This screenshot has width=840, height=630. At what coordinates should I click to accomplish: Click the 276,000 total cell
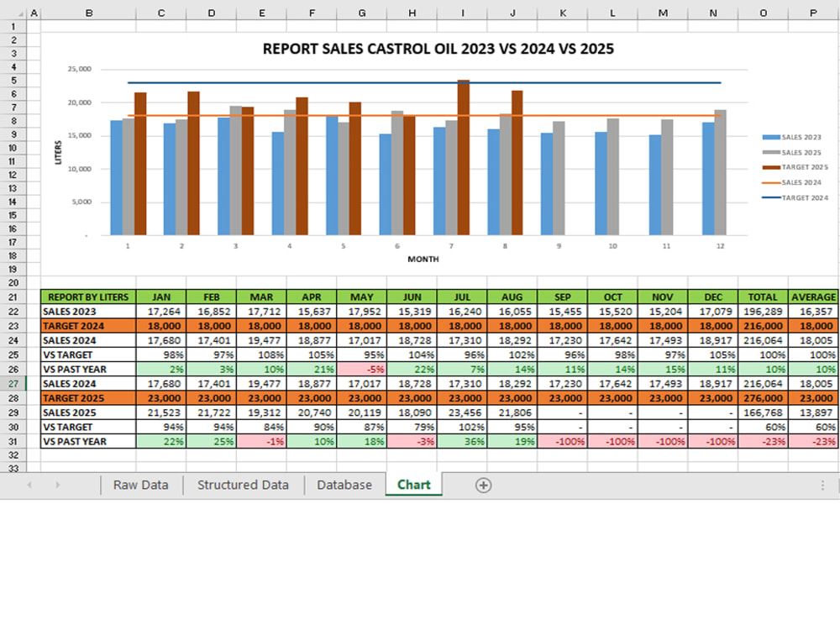coord(763,398)
